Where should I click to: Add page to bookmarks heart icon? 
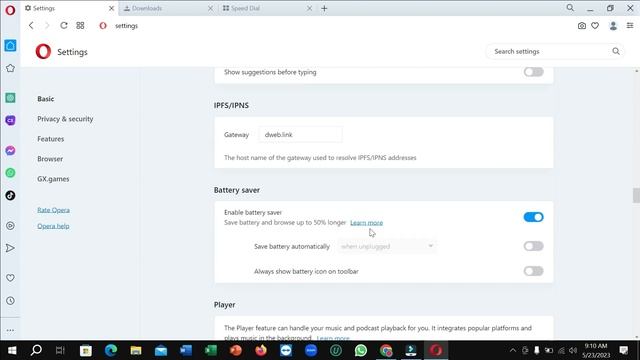point(595,26)
